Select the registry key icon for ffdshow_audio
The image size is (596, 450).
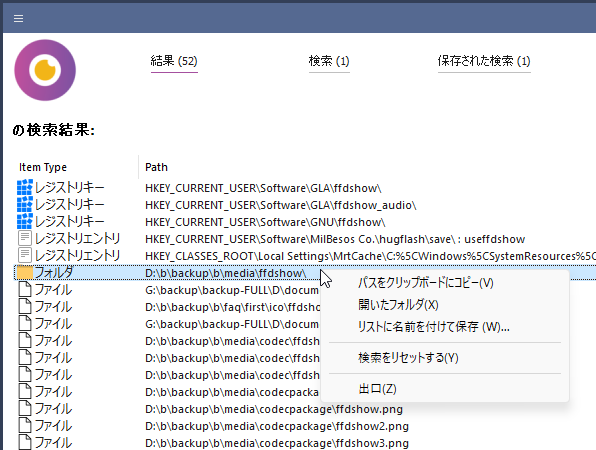pos(25,205)
